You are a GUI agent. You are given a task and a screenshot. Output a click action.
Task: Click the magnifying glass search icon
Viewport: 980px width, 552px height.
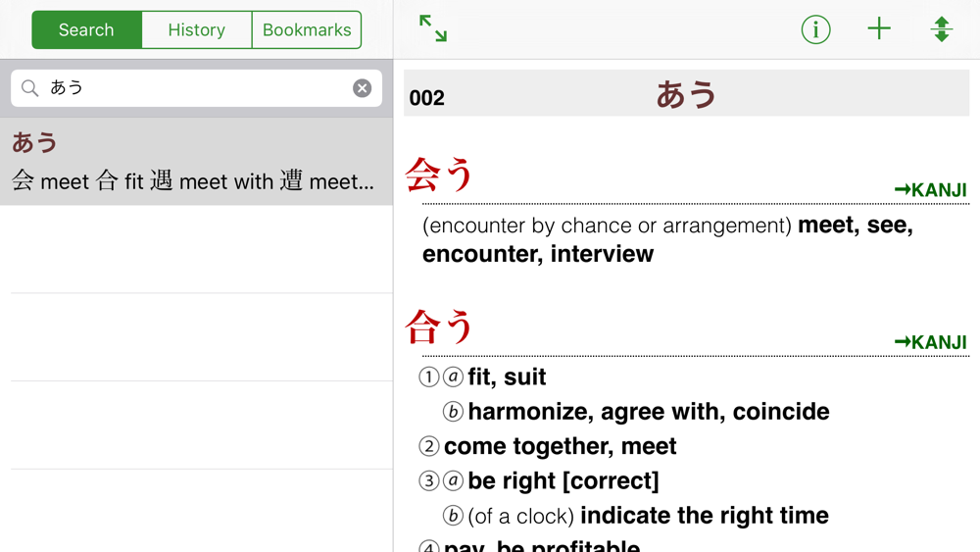pos(30,88)
